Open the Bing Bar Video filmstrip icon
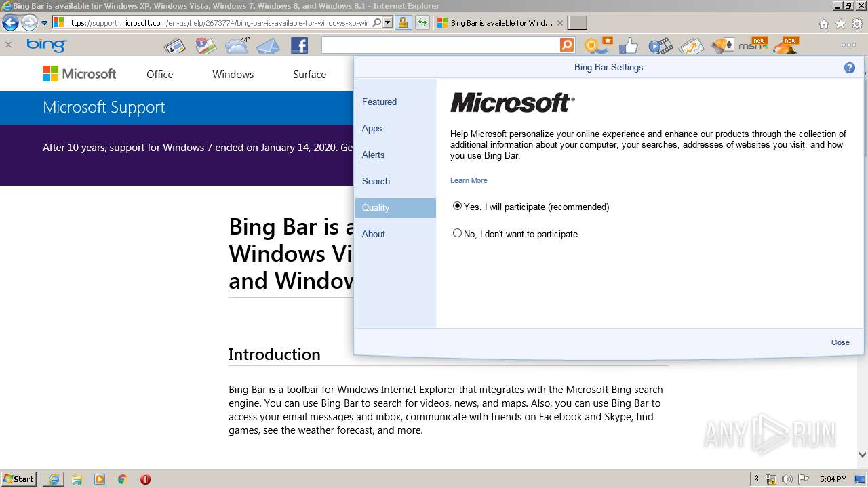 click(x=660, y=46)
